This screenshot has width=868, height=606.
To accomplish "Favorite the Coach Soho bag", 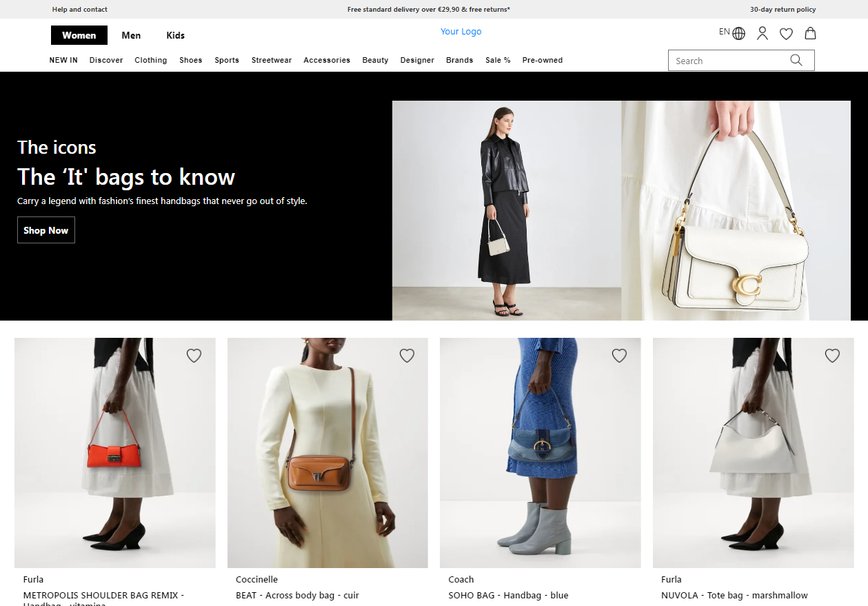I will tap(619, 355).
